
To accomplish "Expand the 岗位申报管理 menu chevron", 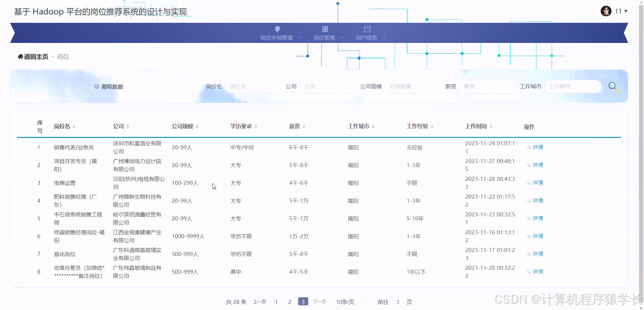I will [x=301, y=38].
